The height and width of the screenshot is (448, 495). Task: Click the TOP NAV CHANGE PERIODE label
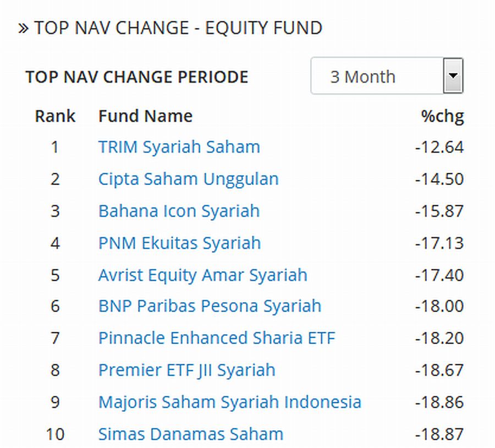[136, 77]
